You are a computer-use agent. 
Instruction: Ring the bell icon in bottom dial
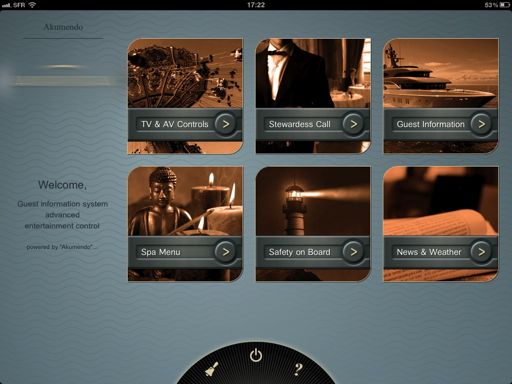click(212, 369)
